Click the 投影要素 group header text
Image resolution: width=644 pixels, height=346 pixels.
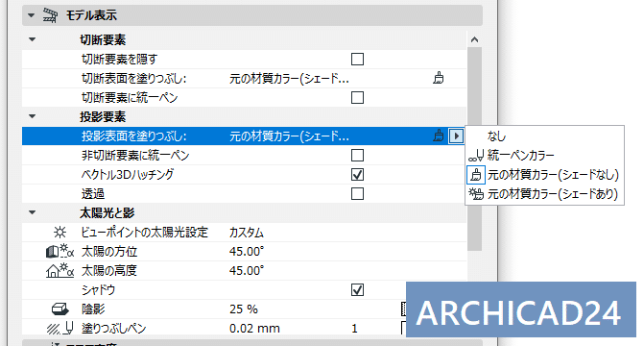point(103,117)
